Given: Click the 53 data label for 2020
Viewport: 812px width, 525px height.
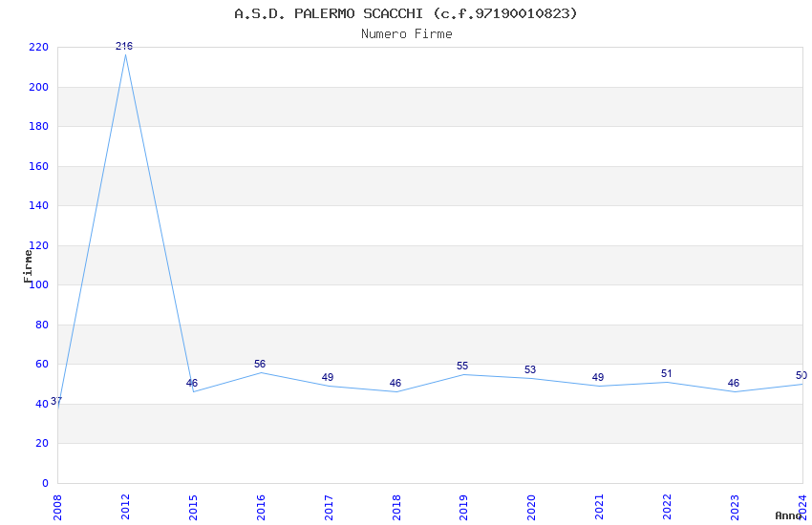Looking at the screenshot, I should pos(530,369).
